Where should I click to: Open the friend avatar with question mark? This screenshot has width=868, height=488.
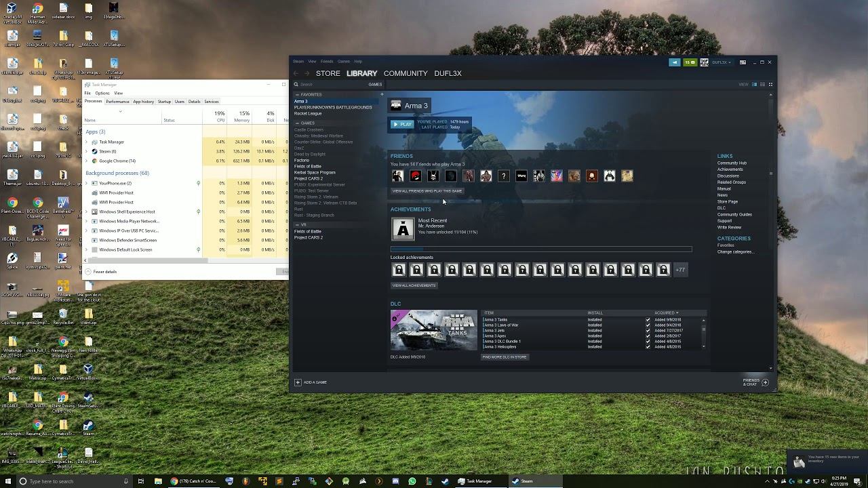(x=503, y=176)
